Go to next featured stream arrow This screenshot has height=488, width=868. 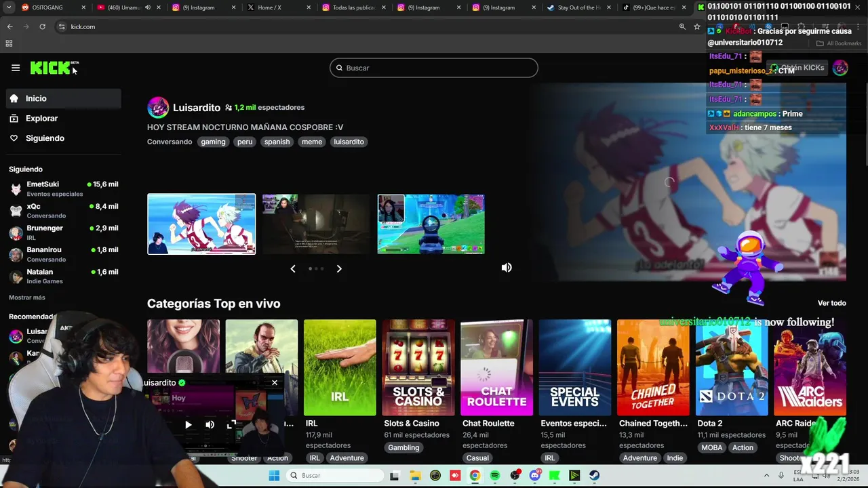pyautogui.click(x=339, y=268)
